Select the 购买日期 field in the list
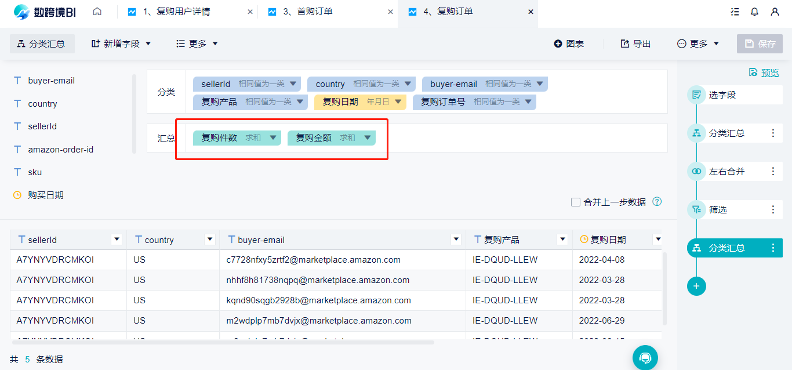The height and width of the screenshot is (370, 792). pyautogui.click(x=45, y=195)
